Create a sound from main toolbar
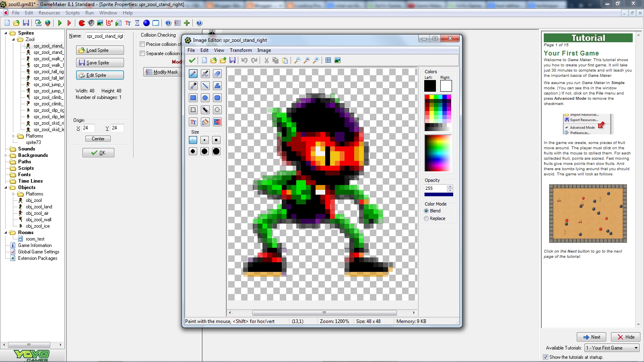Screen dimensions: 644x362 click(x=91, y=23)
